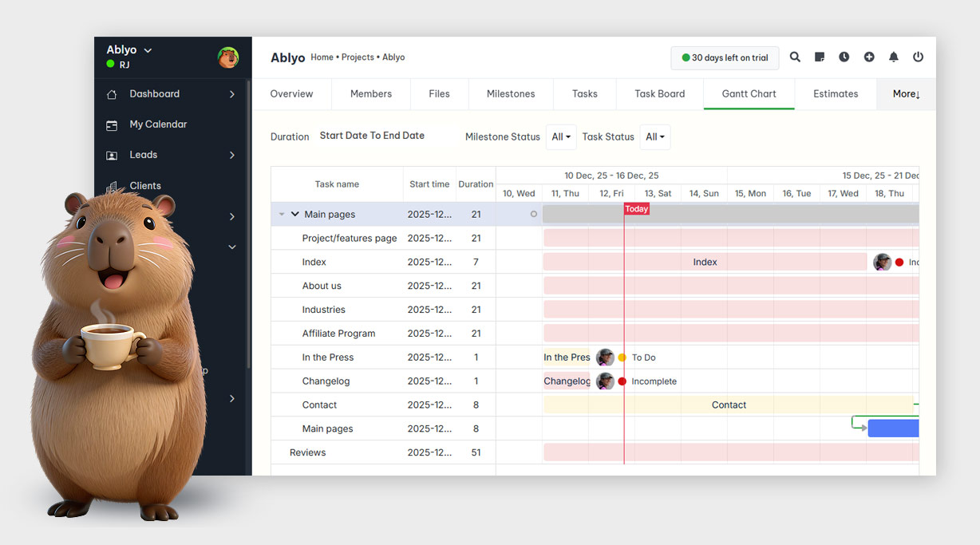This screenshot has width=980, height=545.
Task: Click the Today marker in the Gantt timeline
Action: coord(636,208)
